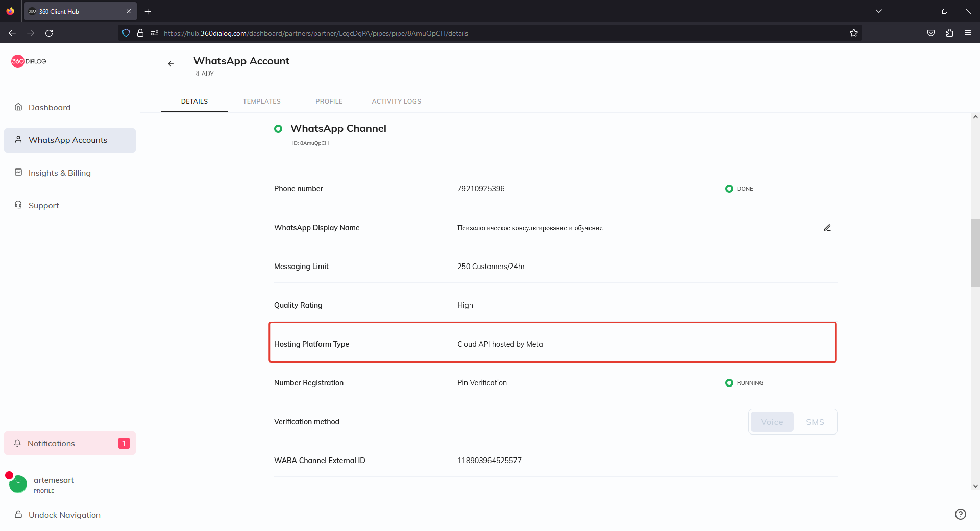This screenshot has height=531, width=980.
Task: Click the 'ID: 8AmuQpCH' channel ID
Action: pyautogui.click(x=310, y=143)
